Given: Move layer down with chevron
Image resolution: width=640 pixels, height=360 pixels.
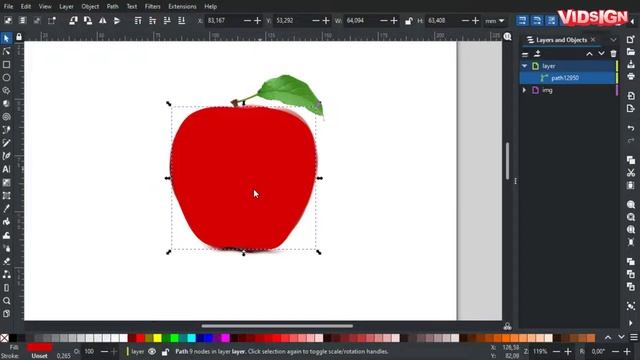Looking at the screenshot, I should pos(601,53).
